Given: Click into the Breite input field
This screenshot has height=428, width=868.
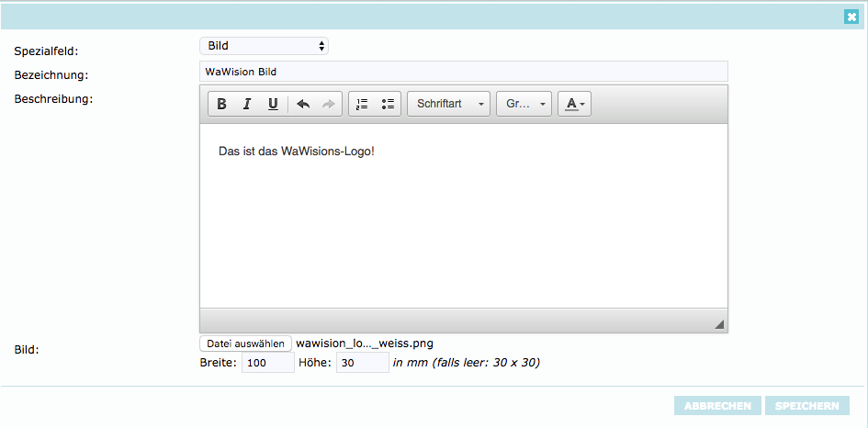Looking at the screenshot, I should click(267, 364).
